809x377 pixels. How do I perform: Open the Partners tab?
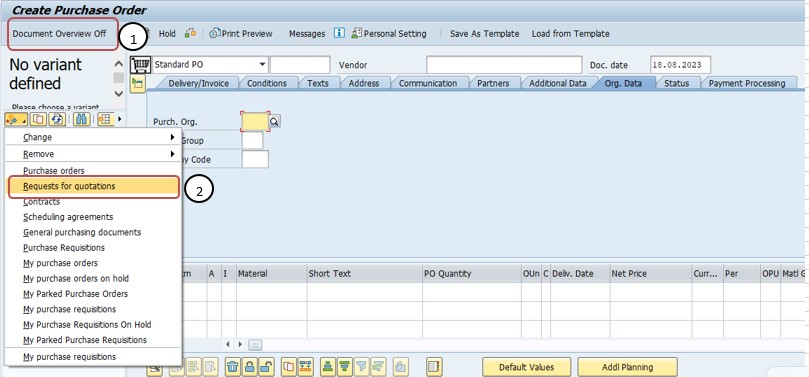coord(493,83)
